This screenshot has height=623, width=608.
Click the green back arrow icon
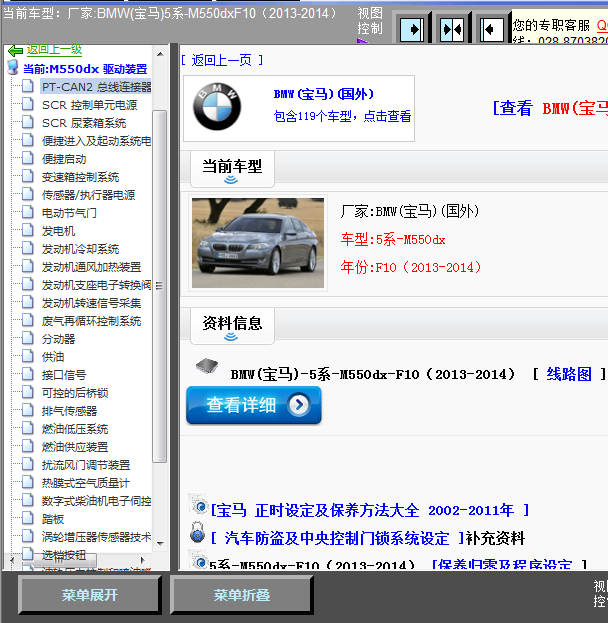coord(15,50)
